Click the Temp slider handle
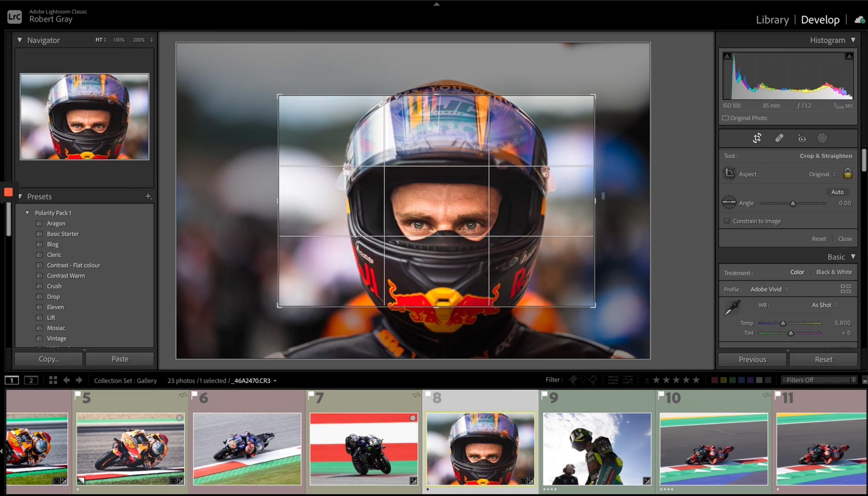The height and width of the screenshot is (496, 868). (783, 323)
